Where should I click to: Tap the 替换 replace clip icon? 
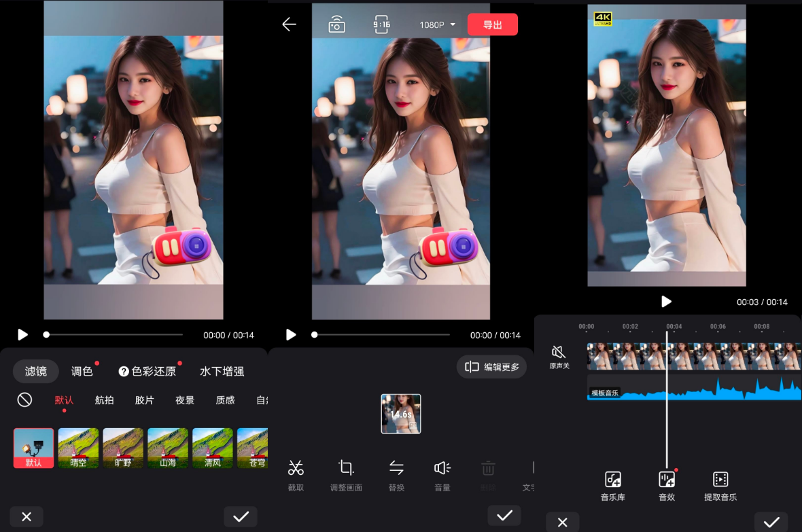[x=396, y=473]
